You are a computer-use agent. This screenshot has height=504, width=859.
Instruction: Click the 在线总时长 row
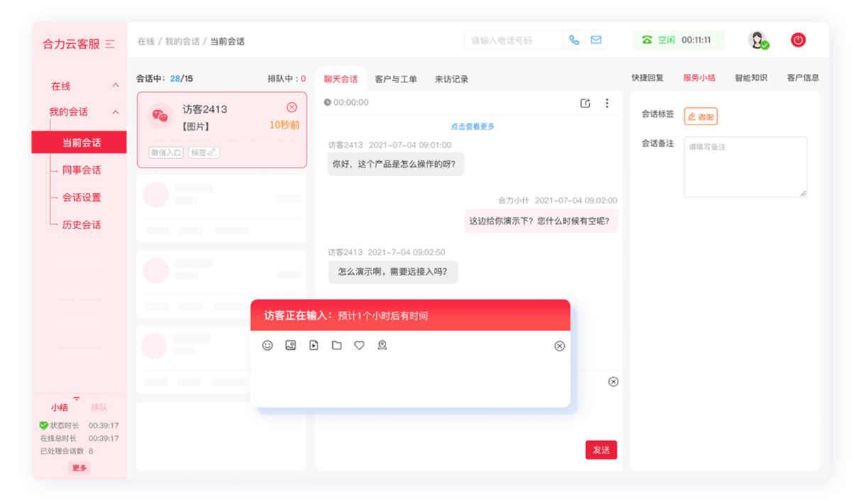tap(79, 438)
